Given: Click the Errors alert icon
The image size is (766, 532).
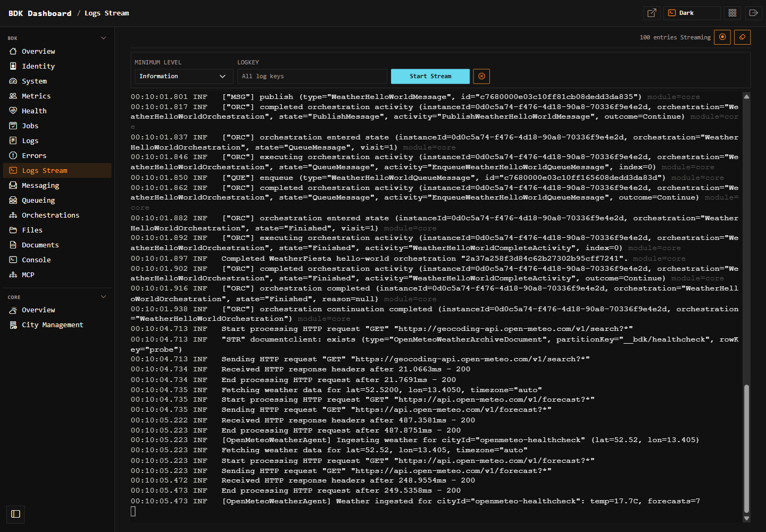Looking at the screenshot, I should click(x=13, y=155).
